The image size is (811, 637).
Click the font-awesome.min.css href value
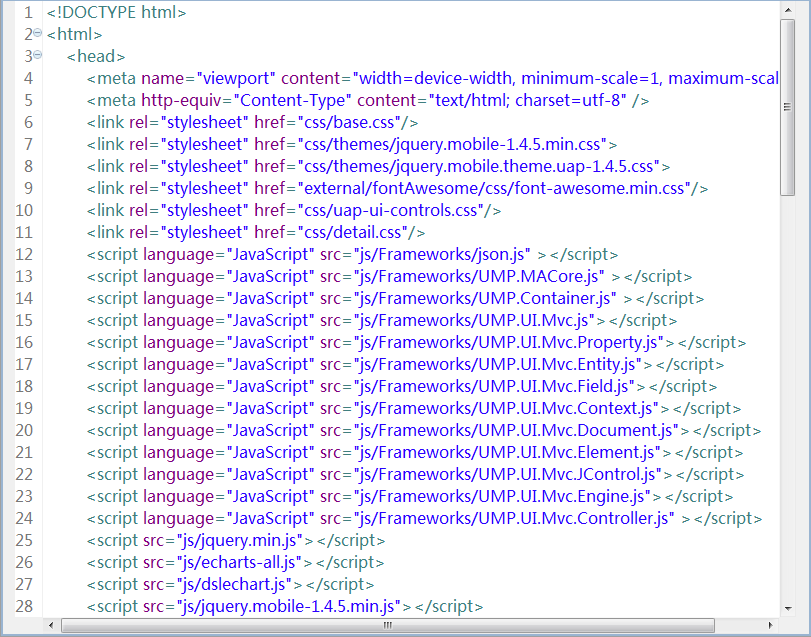pos(494,188)
